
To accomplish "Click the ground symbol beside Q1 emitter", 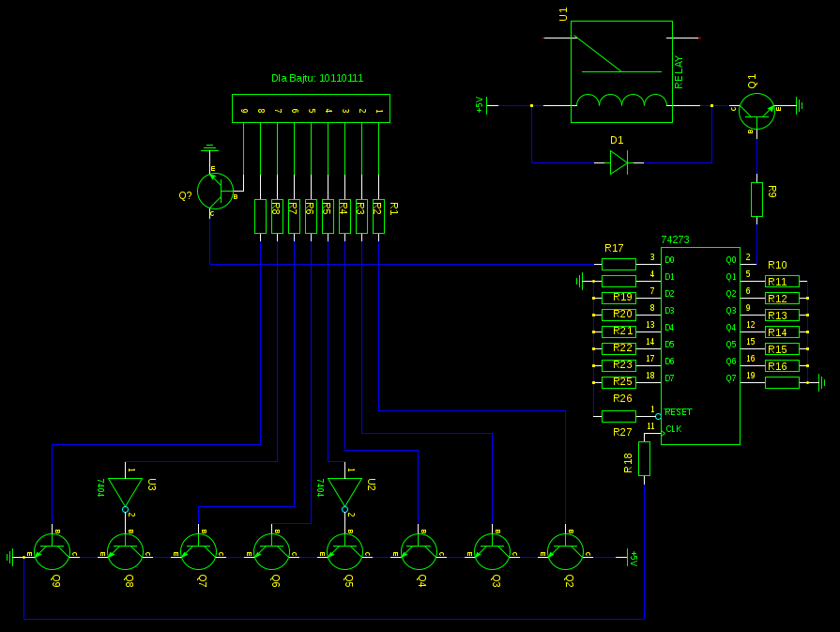I will 799,106.
